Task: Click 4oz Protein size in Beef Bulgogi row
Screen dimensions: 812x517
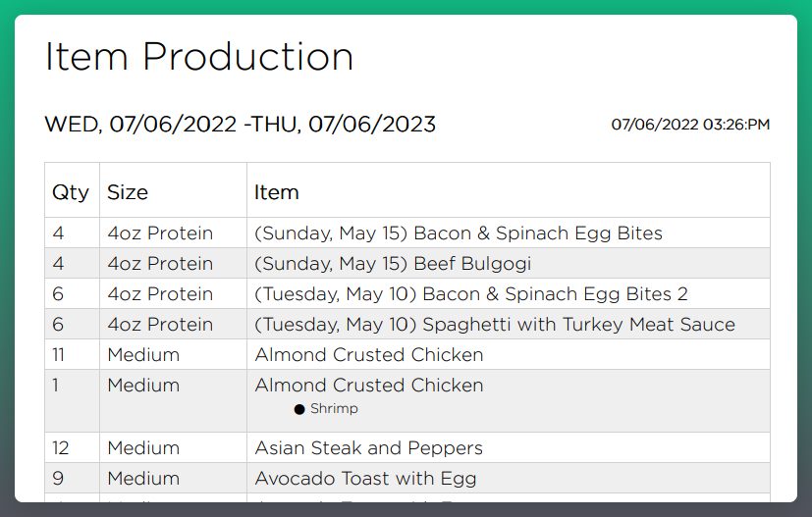Action: click(x=160, y=264)
